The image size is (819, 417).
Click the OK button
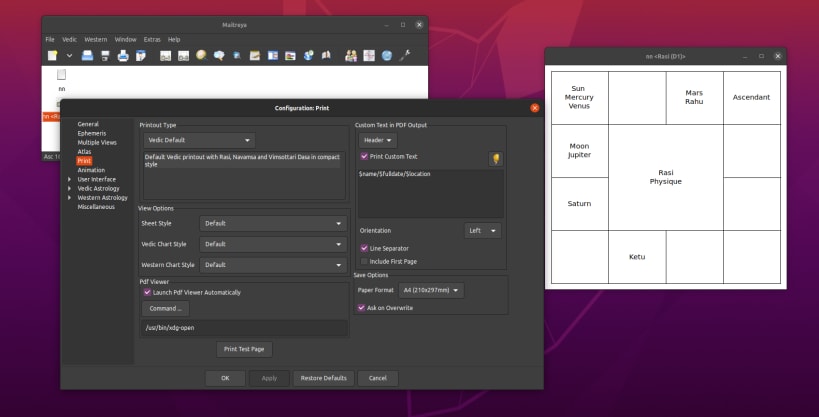tap(225, 378)
